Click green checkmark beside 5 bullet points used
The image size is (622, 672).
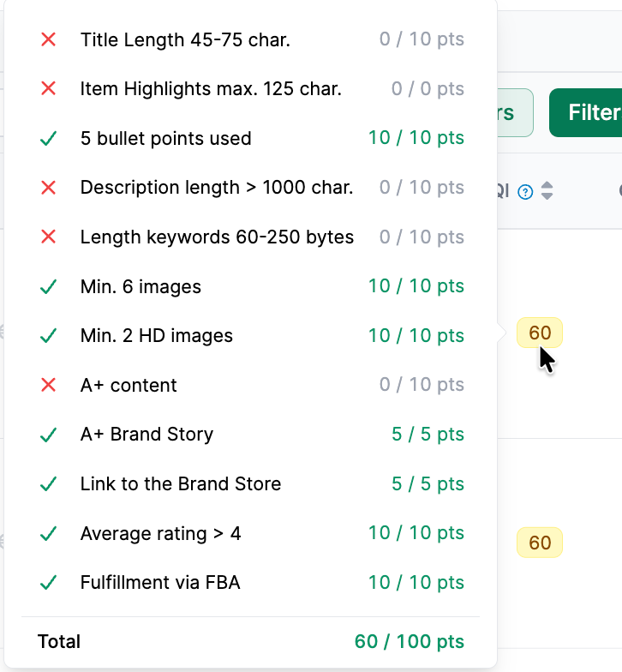pyautogui.click(x=48, y=139)
